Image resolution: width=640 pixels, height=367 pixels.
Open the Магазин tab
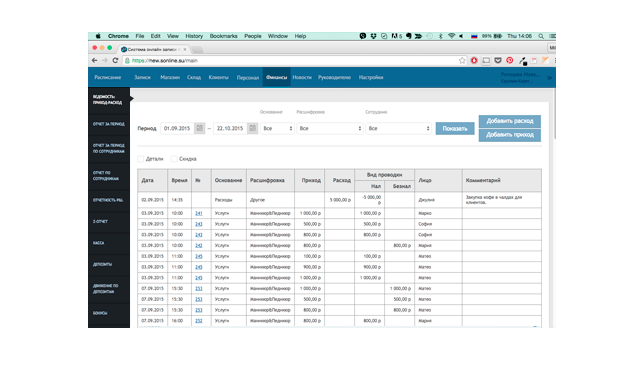(170, 78)
